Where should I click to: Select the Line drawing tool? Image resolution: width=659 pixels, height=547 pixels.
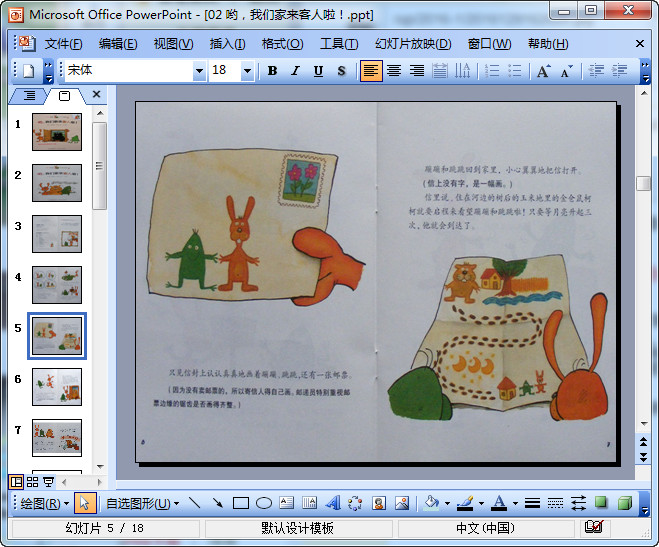coord(195,503)
